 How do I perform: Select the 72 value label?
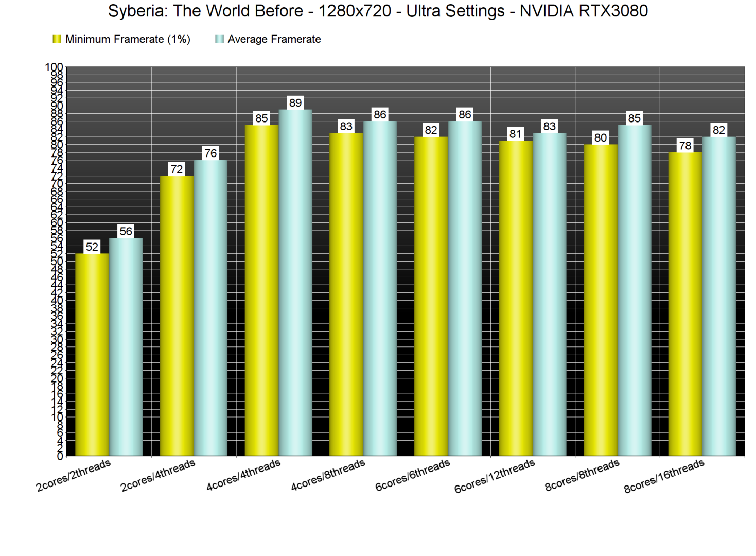177,169
